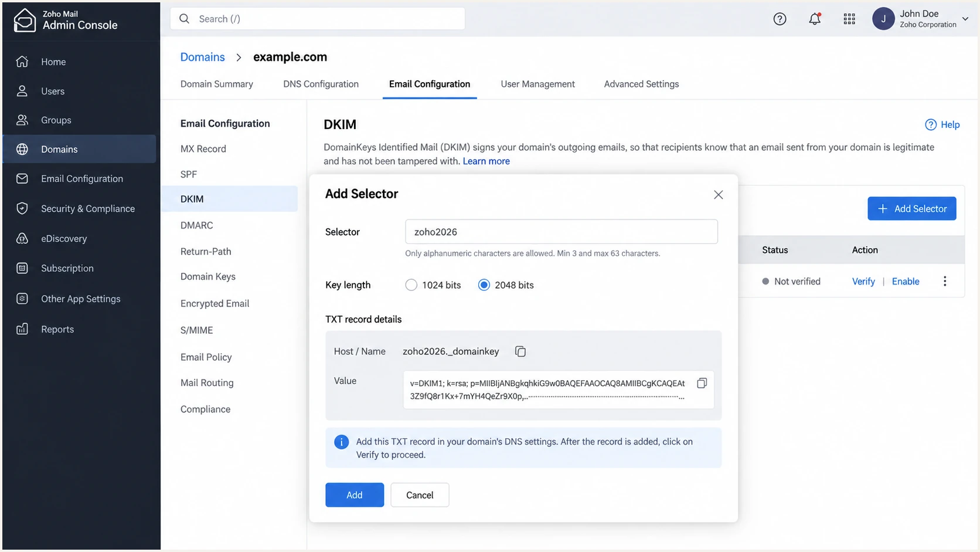Image resolution: width=980 pixels, height=552 pixels.
Task: Switch to DNS Configuration tab
Action: [321, 84]
